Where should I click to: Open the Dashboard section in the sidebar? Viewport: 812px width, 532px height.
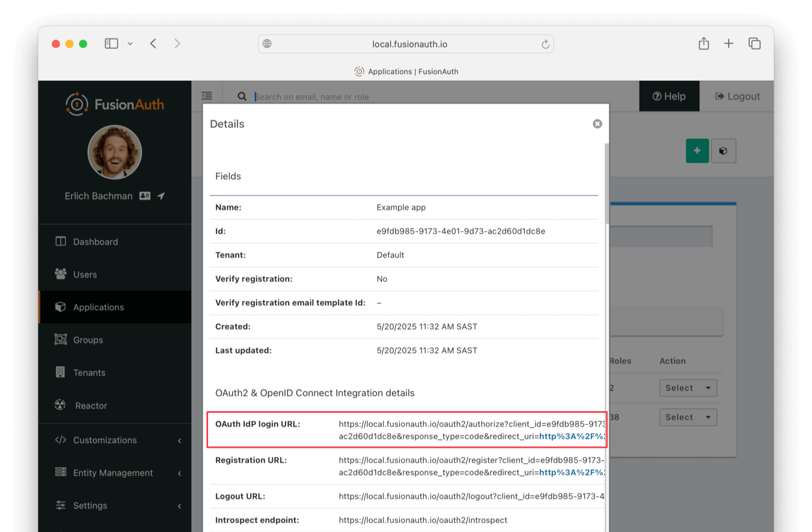pyautogui.click(x=95, y=242)
